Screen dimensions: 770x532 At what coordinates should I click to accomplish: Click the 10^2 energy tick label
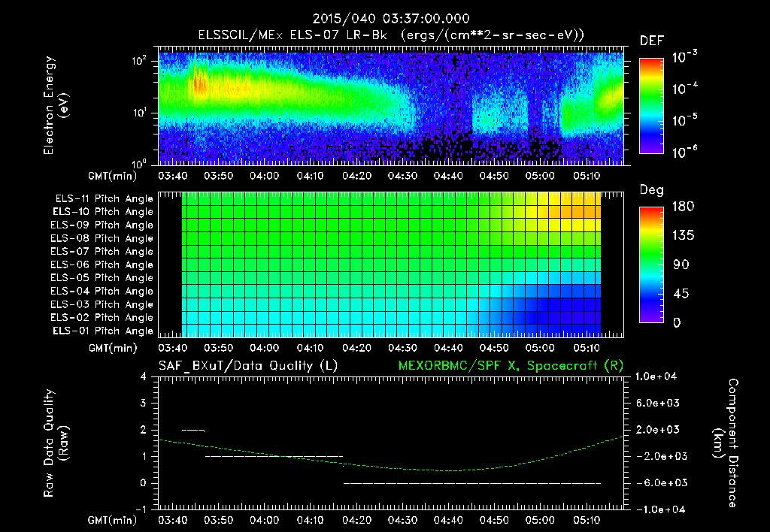click(139, 61)
